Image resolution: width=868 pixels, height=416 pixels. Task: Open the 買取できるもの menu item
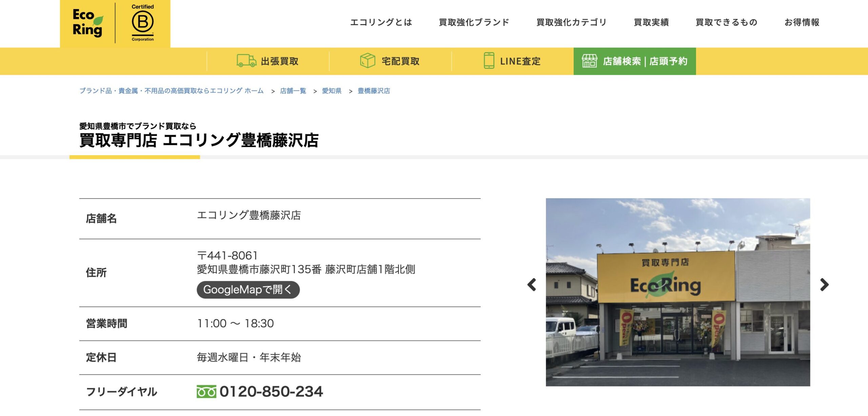(x=727, y=22)
